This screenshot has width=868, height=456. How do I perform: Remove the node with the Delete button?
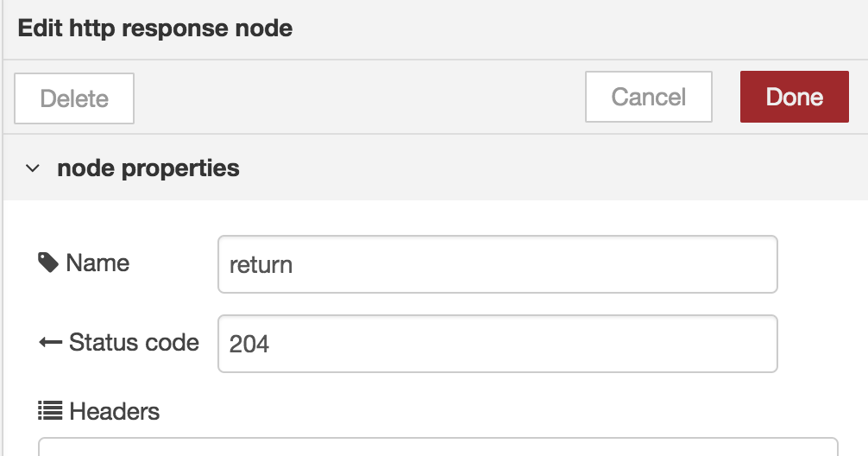74,98
